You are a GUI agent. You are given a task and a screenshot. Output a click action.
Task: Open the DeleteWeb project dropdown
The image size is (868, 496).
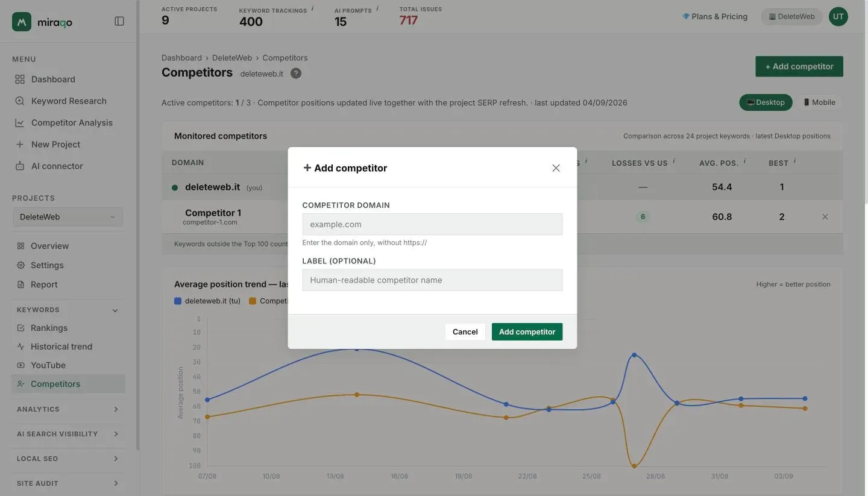click(x=68, y=217)
